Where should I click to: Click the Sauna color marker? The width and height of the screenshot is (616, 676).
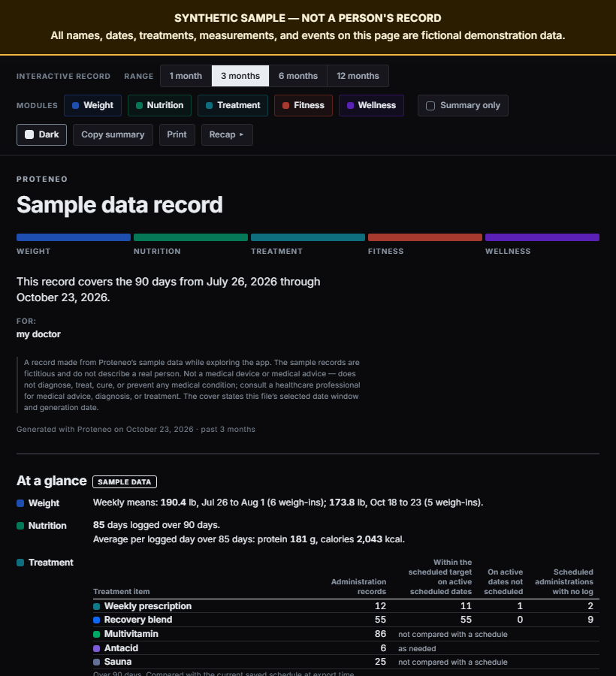97,662
